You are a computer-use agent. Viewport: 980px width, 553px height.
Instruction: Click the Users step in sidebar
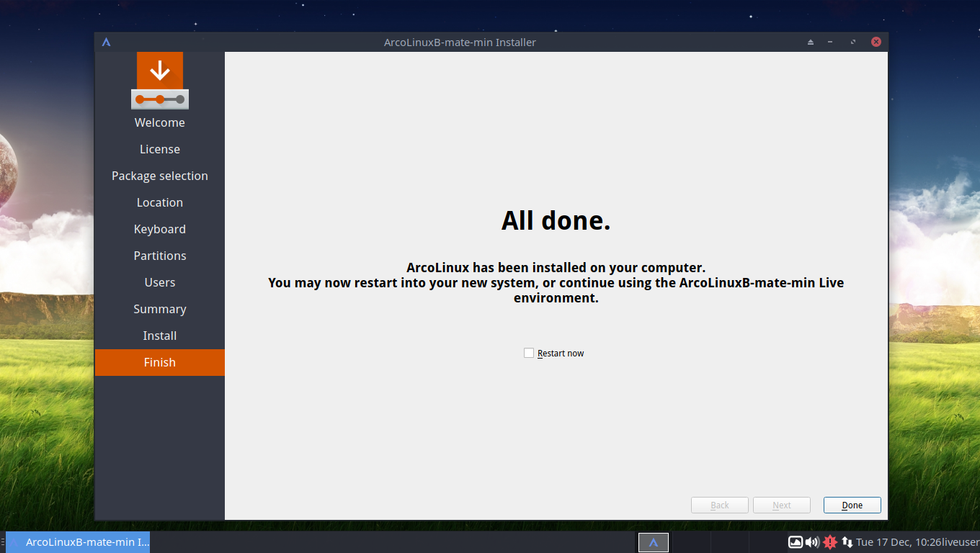coord(160,282)
